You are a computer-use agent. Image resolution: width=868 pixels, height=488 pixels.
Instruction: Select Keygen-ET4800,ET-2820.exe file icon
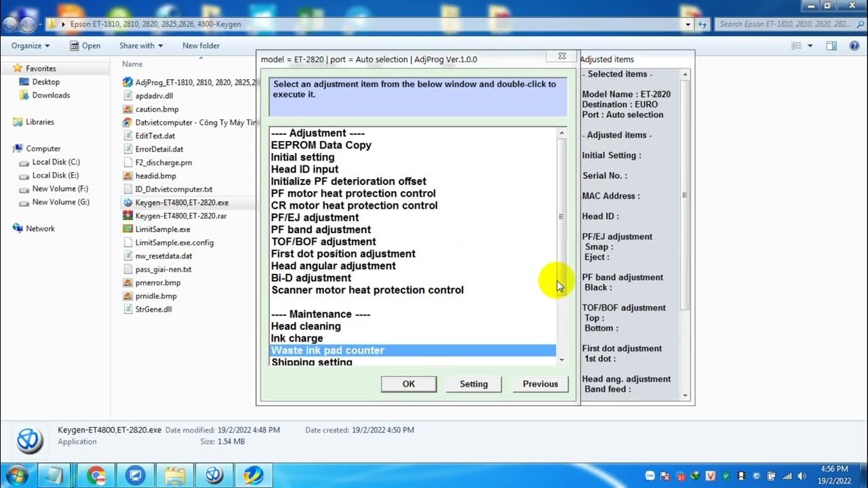click(127, 203)
